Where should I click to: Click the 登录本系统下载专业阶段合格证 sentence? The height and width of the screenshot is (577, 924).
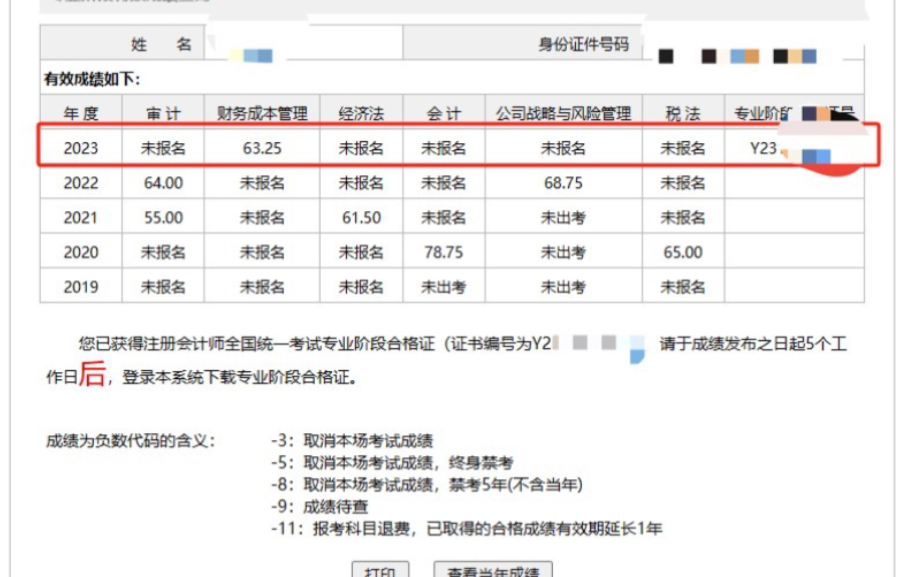(240, 377)
